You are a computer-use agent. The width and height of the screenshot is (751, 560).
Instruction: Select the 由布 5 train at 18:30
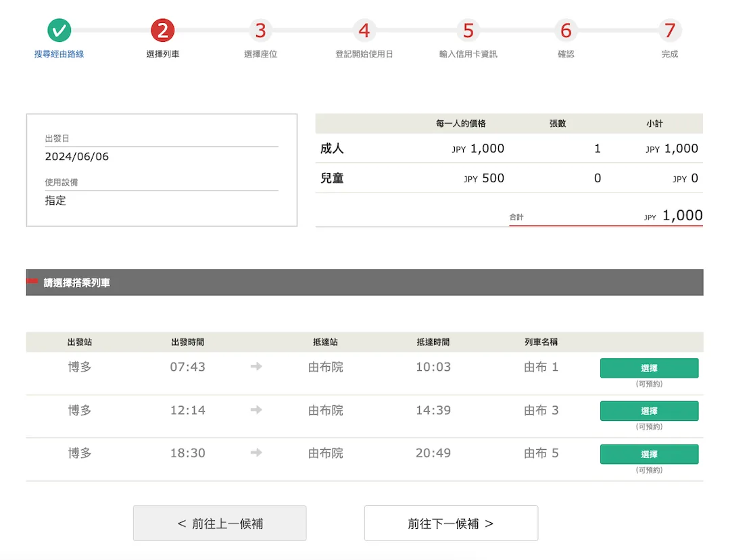[x=649, y=454]
